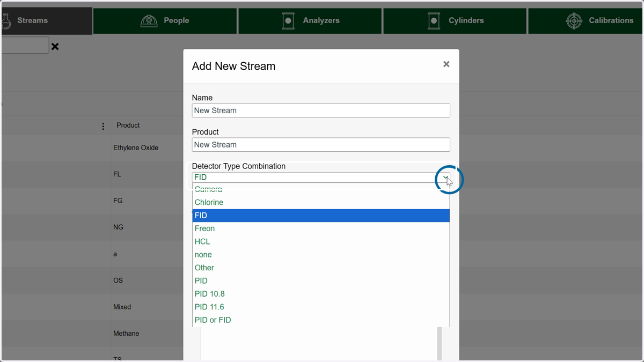Click the Cylinders tab icon
The height and width of the screenshot is (362, 644).
pos(434,20)
